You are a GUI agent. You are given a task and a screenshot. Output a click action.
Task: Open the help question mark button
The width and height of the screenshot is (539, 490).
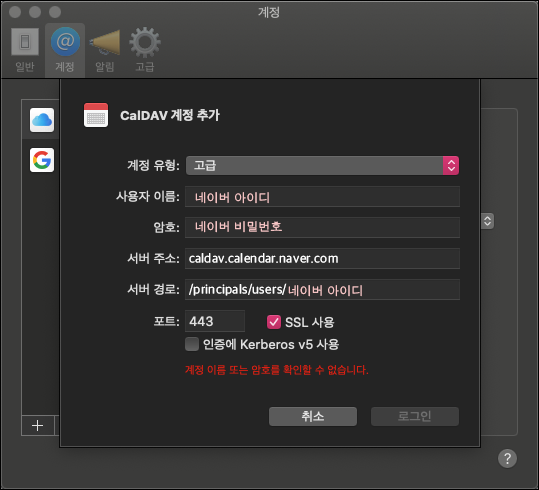pyautogui.click(x=507, y=459)
